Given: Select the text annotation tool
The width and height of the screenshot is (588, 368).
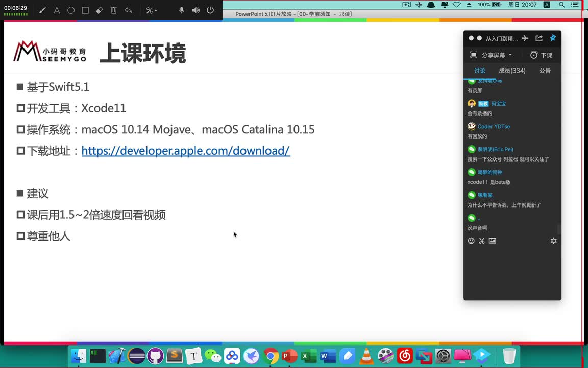Looking at the screenshot, I should click(57, 10).
